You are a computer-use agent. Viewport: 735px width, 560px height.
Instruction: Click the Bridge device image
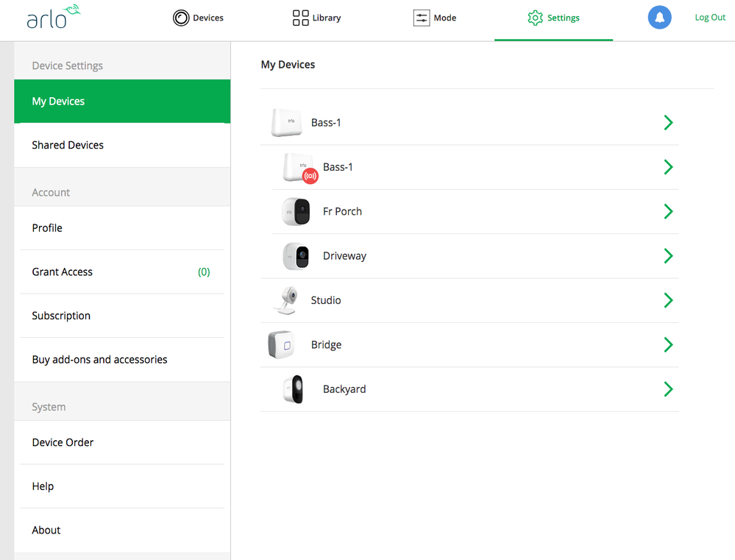point(281,344)
